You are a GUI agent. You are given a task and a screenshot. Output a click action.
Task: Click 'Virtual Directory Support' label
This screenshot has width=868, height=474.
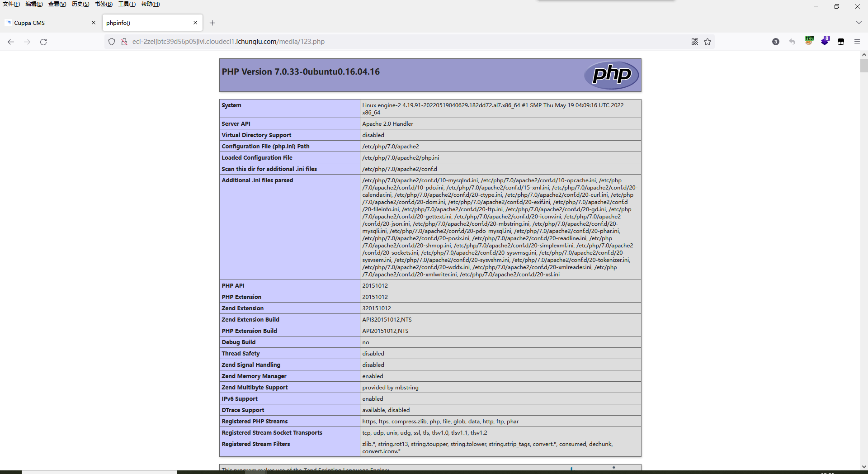pyautogui.click(x=256, y=135)
